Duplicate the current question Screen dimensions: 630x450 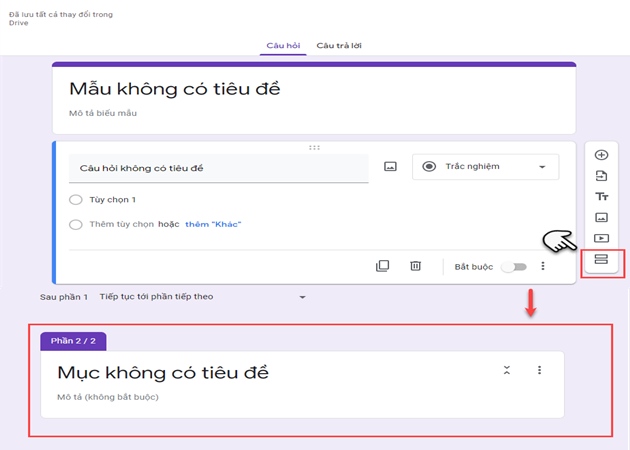382,266
